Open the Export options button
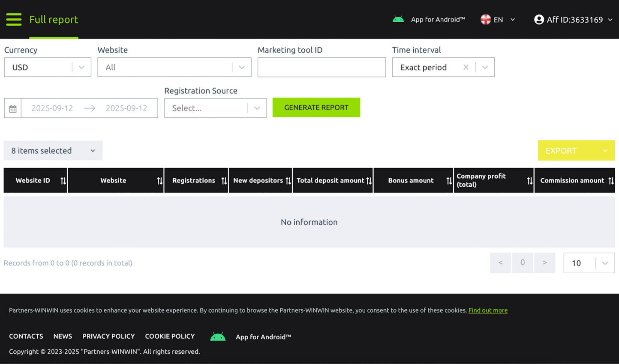This screenshot has height=364, width=619. pos(576,151)
